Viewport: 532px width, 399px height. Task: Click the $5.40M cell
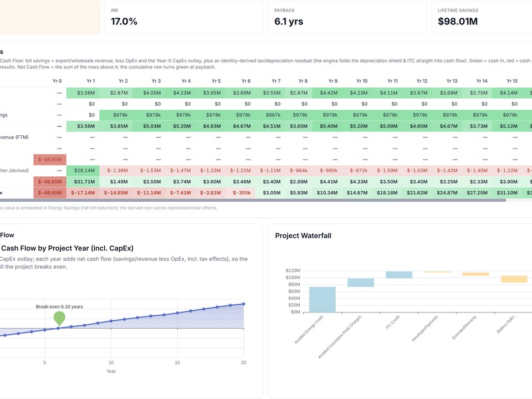(326, 126)
